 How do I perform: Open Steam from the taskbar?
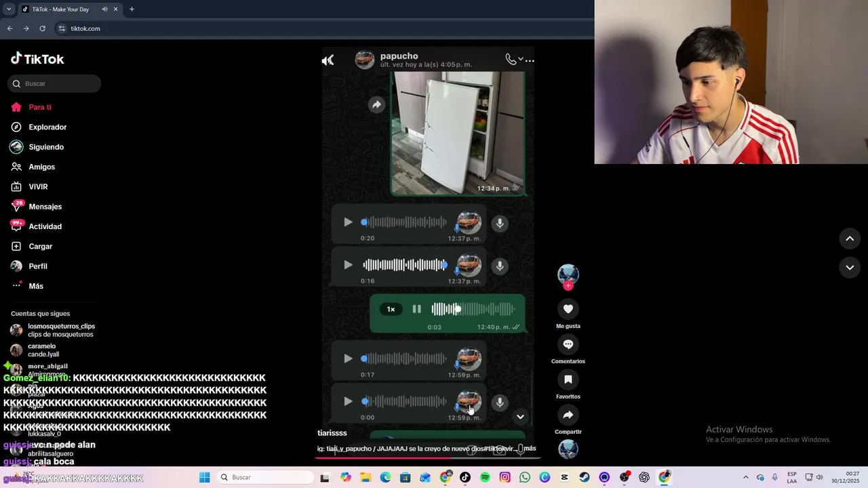pos(585,477)
